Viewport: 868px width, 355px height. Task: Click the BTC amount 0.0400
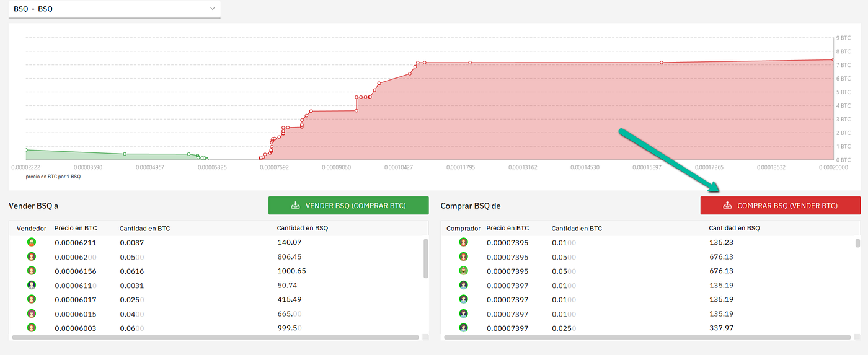(x=132, y=314)
